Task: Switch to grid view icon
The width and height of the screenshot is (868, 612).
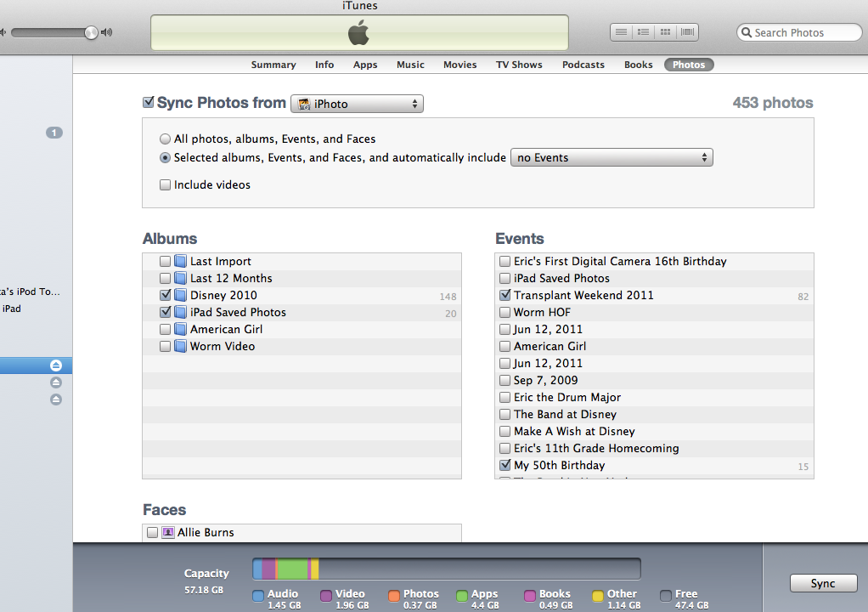Action: 665,32
